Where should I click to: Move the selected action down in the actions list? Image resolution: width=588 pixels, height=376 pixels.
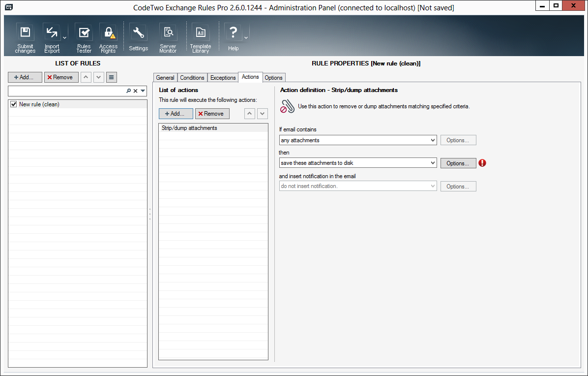[x=263, y=114]
